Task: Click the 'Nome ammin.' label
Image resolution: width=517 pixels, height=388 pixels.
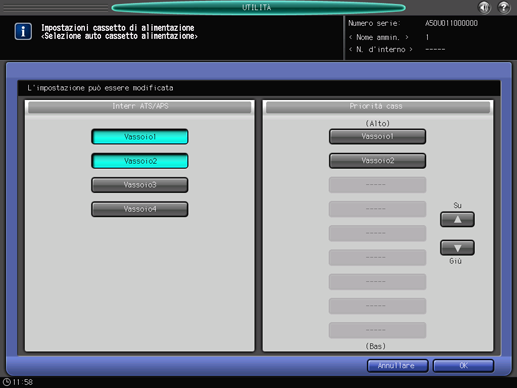Action: click(x=379, y=37)
